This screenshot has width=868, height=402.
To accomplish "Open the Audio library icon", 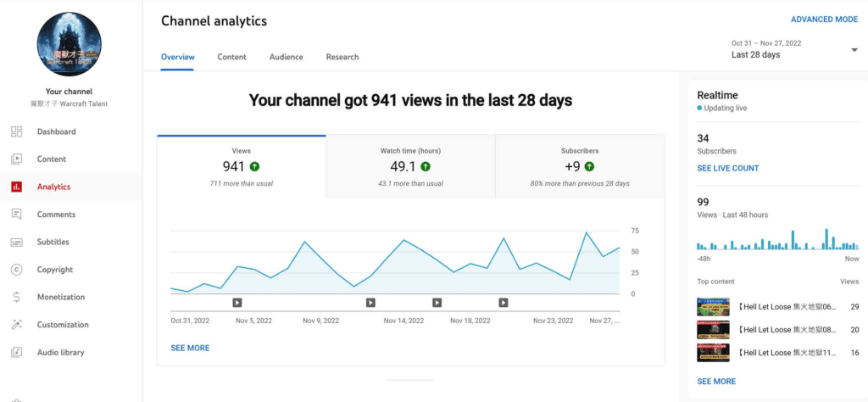I will click(16, 353).
